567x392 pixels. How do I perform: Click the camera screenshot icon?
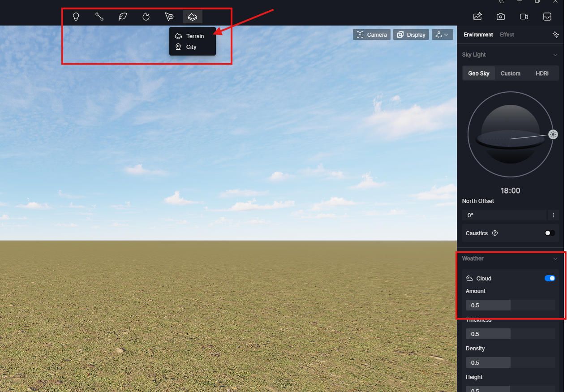(501, 17)
